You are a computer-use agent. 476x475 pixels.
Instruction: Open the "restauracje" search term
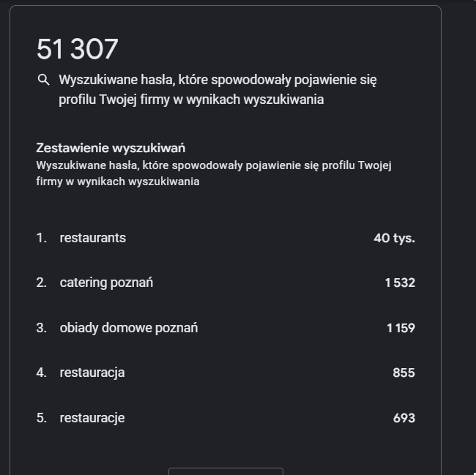(92, 418)
